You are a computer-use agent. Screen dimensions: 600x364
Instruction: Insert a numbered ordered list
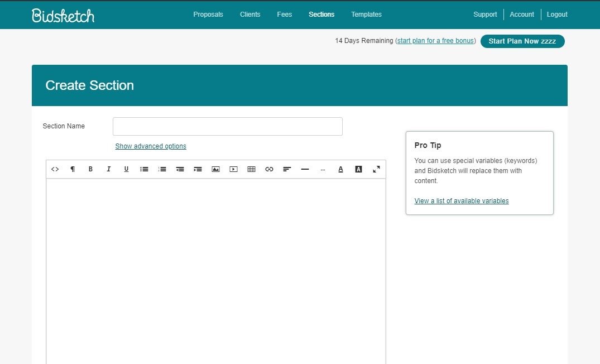[162, 169]
